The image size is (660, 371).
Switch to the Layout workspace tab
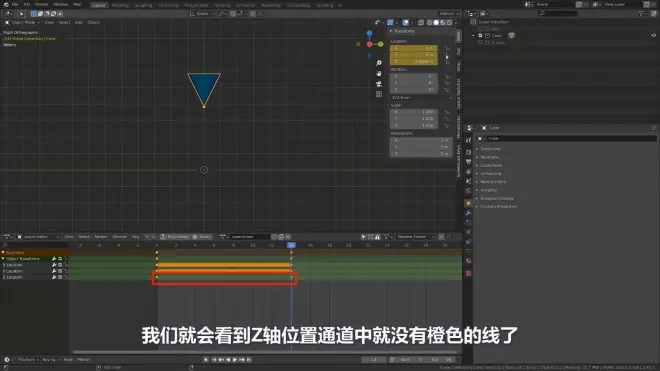[99, 5]
